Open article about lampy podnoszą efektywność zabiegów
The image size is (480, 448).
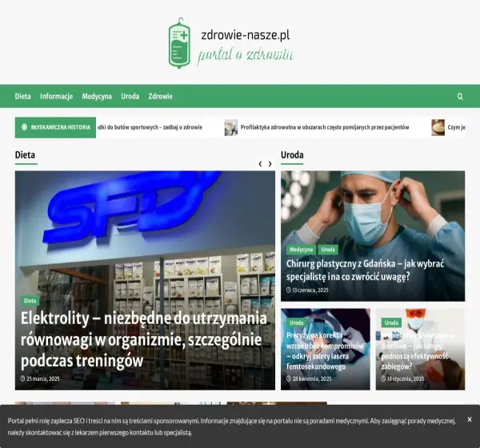coord(418,351)
